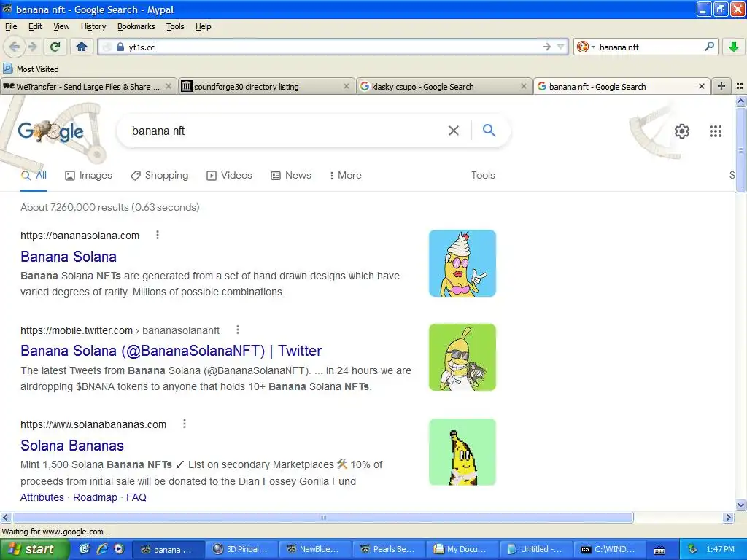Open the Edit menu
747x560 pixels.
pyautogui.click(x=35, y=26)
